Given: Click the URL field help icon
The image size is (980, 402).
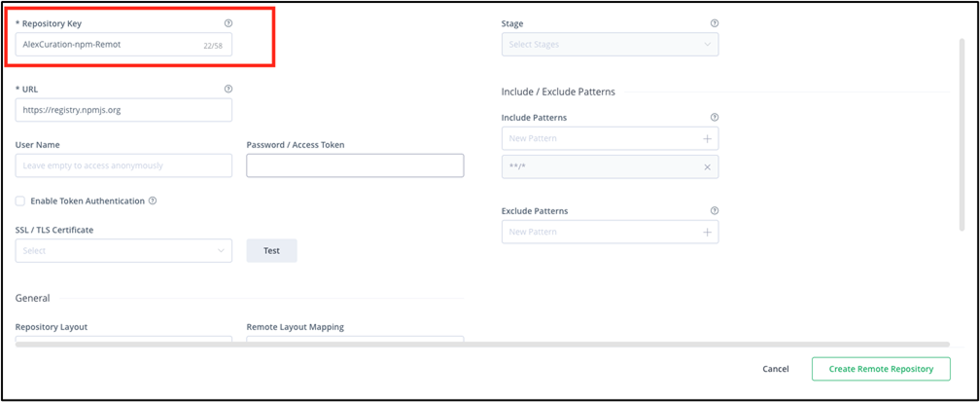Looking at the screenshot, I should tap(228, 89).
